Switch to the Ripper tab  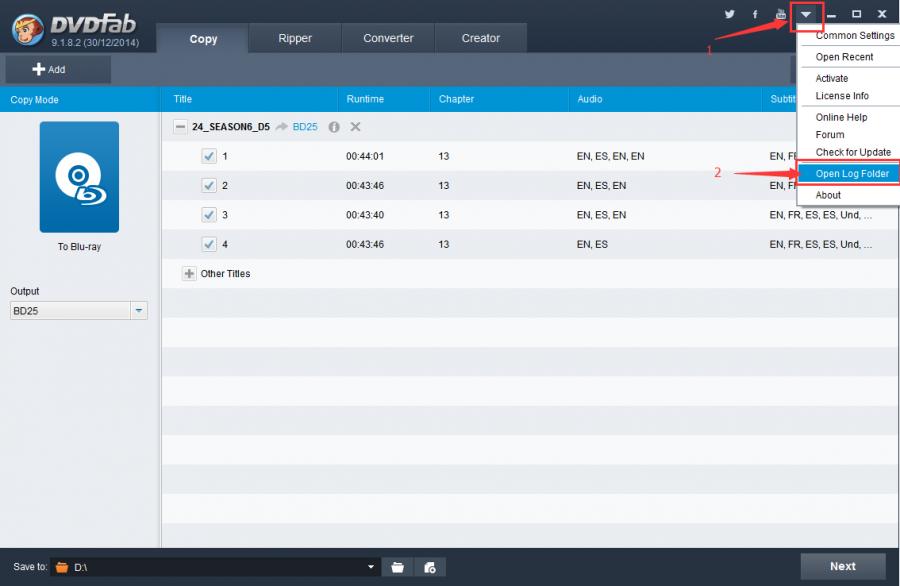[x=295, y=38]
